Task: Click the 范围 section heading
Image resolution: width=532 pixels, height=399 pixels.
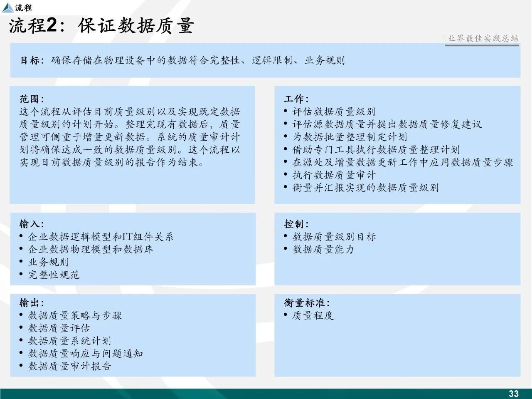Action: pyautogui.click(x=32, y=99)
